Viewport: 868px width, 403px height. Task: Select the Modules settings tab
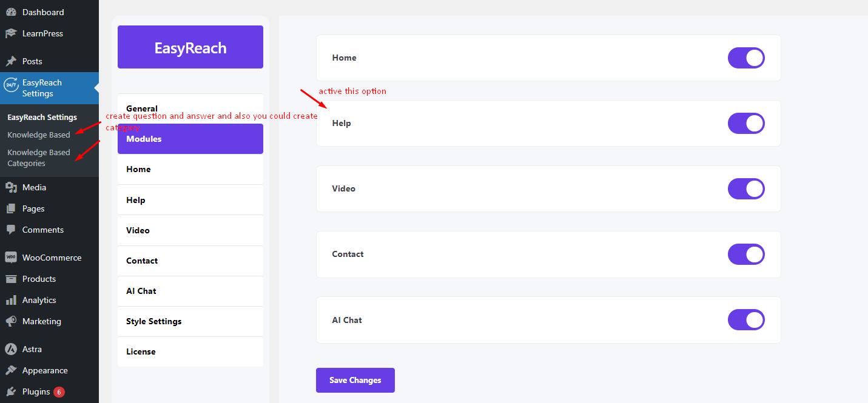coord(190,139)
